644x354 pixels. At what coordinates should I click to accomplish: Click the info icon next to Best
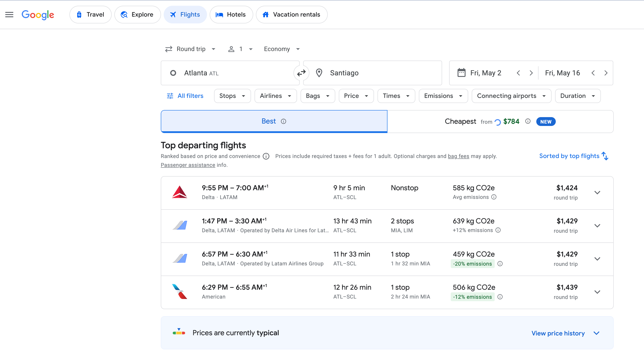pos(283,121)
